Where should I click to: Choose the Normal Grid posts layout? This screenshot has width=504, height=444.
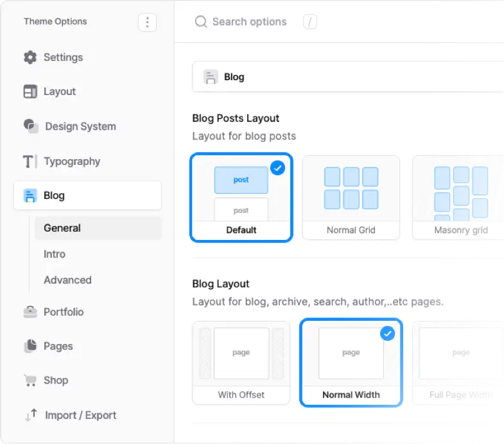[x=351, y=197]
